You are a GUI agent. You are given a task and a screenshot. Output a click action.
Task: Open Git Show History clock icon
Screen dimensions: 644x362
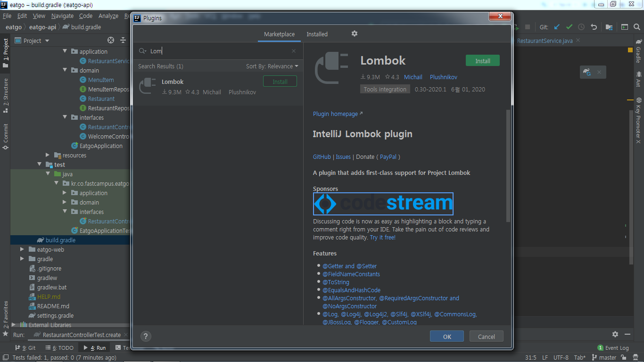pyautogui.click(x=581, y=27)
